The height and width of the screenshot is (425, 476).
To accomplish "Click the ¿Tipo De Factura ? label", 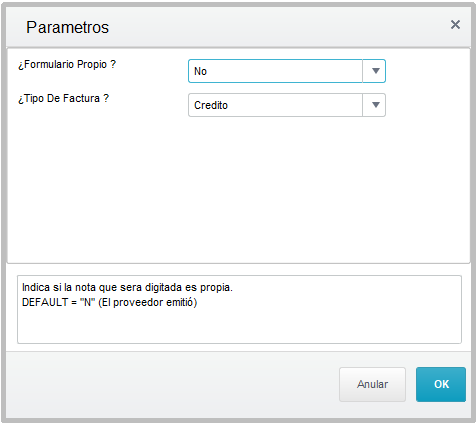I will click(x=63, y=98).
